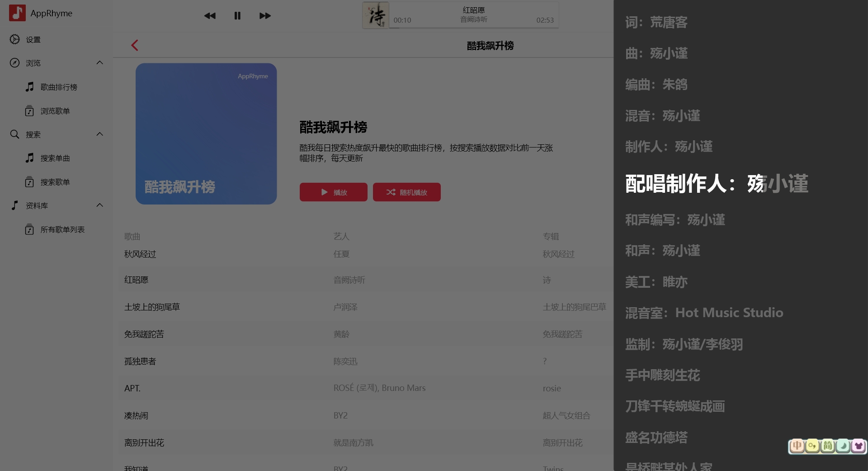868x471 pixels.
Task: Jump to lyric line 手中雕刻生花
Action: [663, 375]
